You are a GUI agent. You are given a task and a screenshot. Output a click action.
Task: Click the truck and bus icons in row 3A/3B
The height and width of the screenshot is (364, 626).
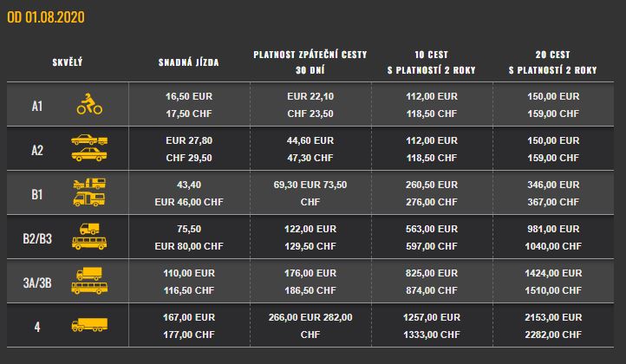[90, 280]
